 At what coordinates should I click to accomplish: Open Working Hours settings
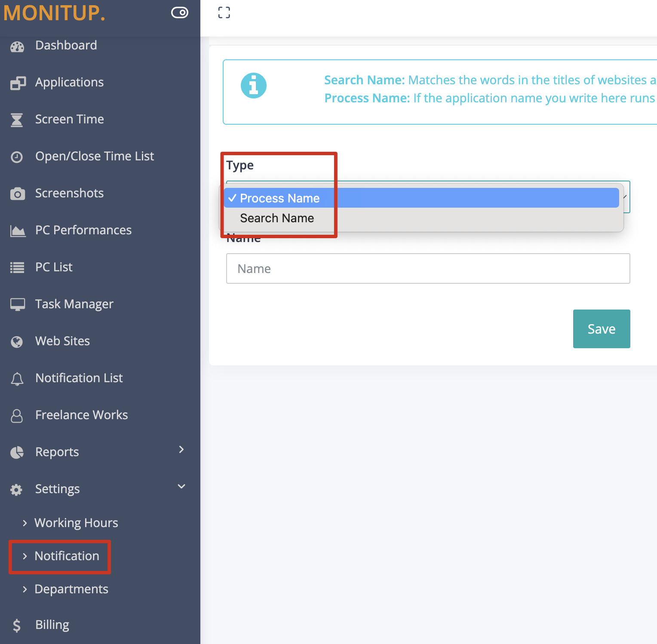(x=76, y=523)
